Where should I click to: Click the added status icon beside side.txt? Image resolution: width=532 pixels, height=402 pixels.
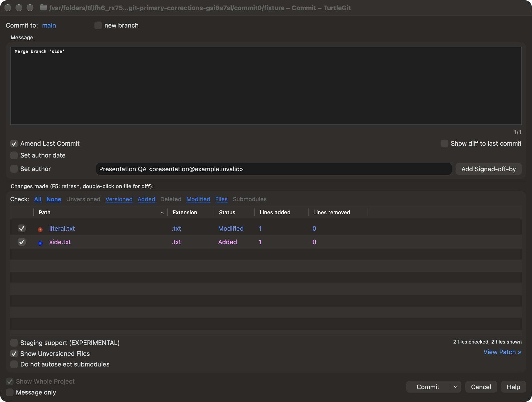pos(40,243)
